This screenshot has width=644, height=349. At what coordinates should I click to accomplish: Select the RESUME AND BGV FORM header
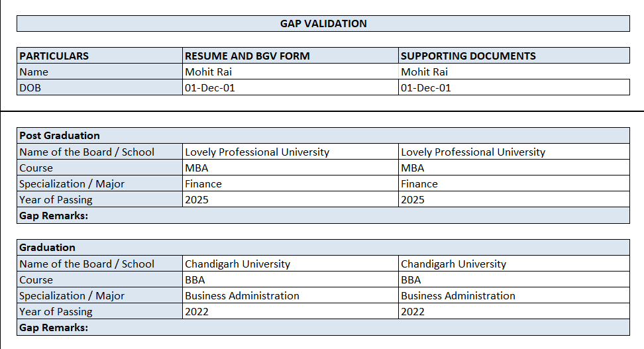290,56
